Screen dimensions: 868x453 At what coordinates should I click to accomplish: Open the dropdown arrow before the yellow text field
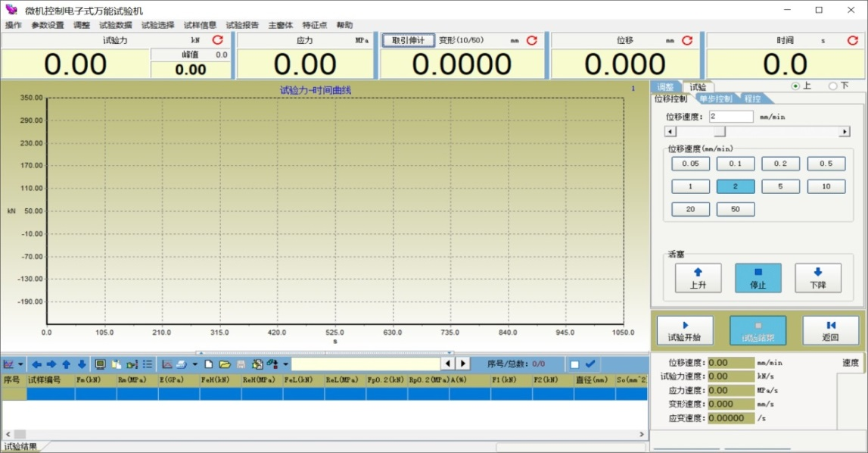(285, 364)
